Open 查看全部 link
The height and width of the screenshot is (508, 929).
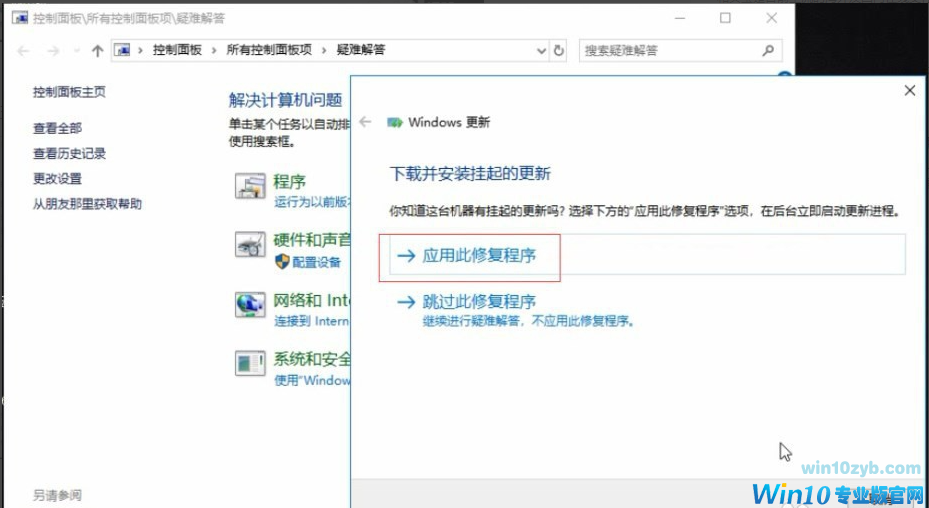point(57,128)
